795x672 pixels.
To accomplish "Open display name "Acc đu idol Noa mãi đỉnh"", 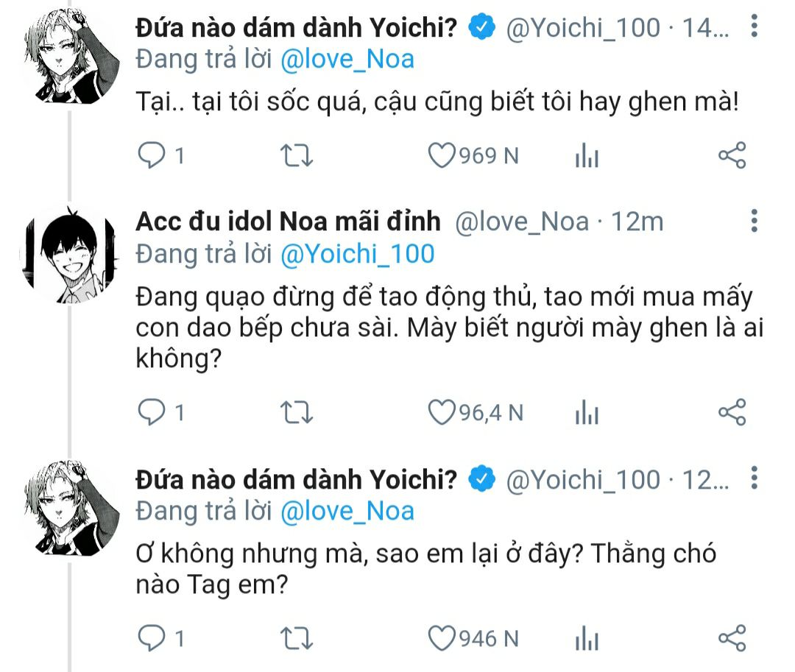I will coord(288,221).
